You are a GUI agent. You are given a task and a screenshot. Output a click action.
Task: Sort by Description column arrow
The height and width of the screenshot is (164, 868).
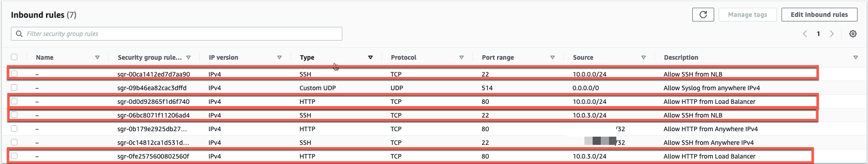click(855, 57)
